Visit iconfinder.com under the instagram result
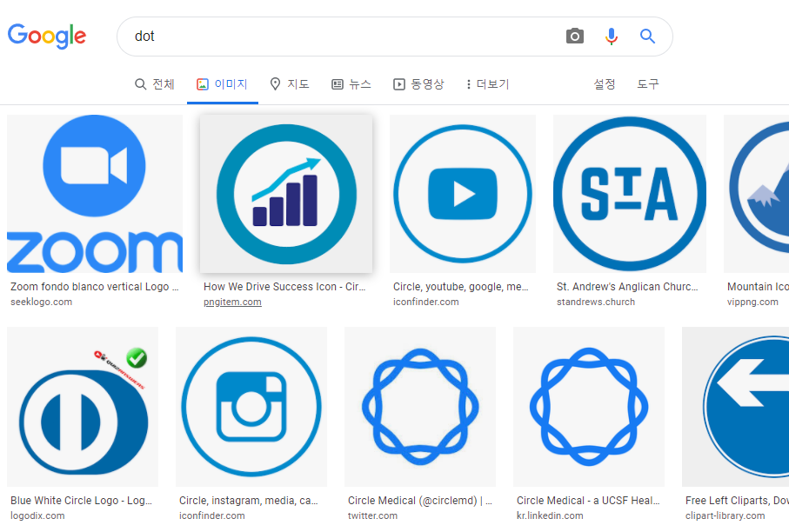The image size is (789, 532). pos(212,515)
